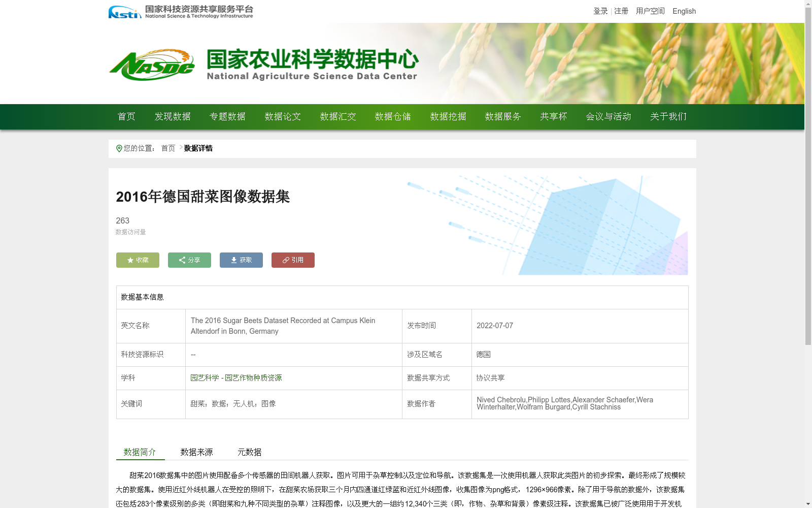812x508 pixels.
Task: Click the 数据共享方式 label cell
Action: pyautogui.click(x=437, y=378)
